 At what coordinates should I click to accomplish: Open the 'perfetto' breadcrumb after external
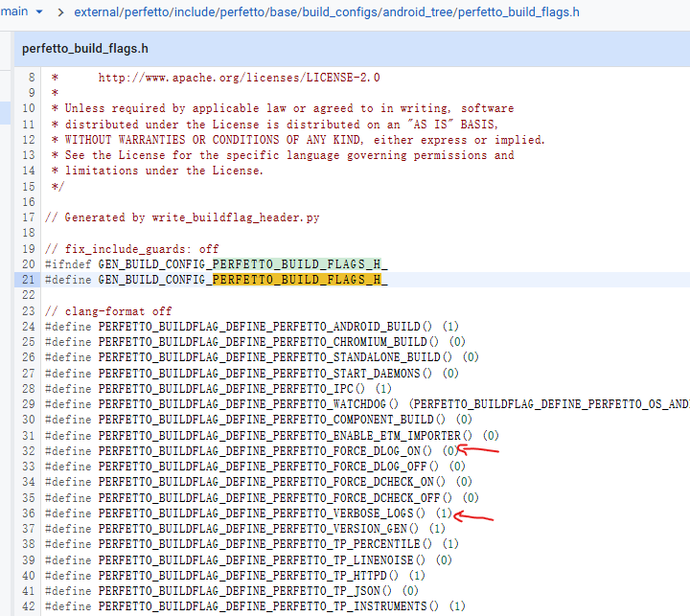click(x=148, y=12)
